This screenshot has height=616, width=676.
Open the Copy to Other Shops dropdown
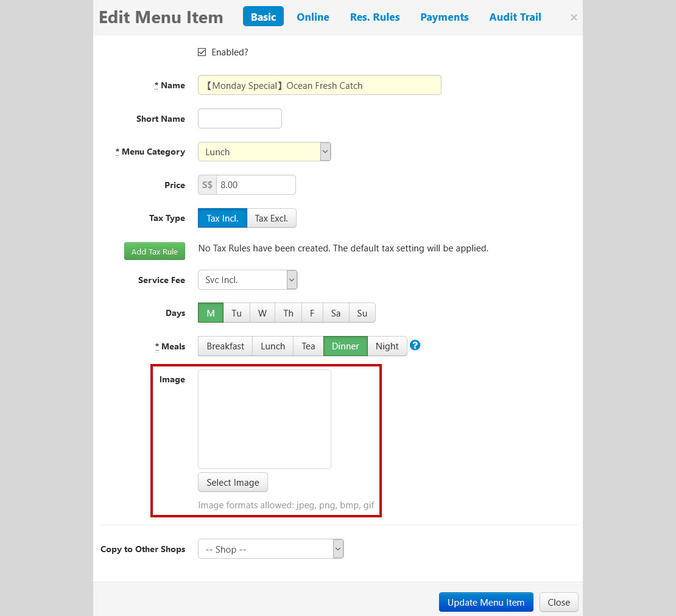click(x=271, y=549)
